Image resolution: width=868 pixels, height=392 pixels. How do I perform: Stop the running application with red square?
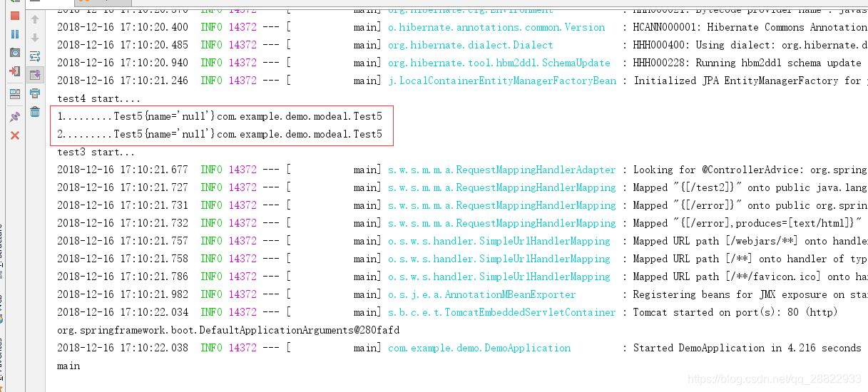click(15, 16)
